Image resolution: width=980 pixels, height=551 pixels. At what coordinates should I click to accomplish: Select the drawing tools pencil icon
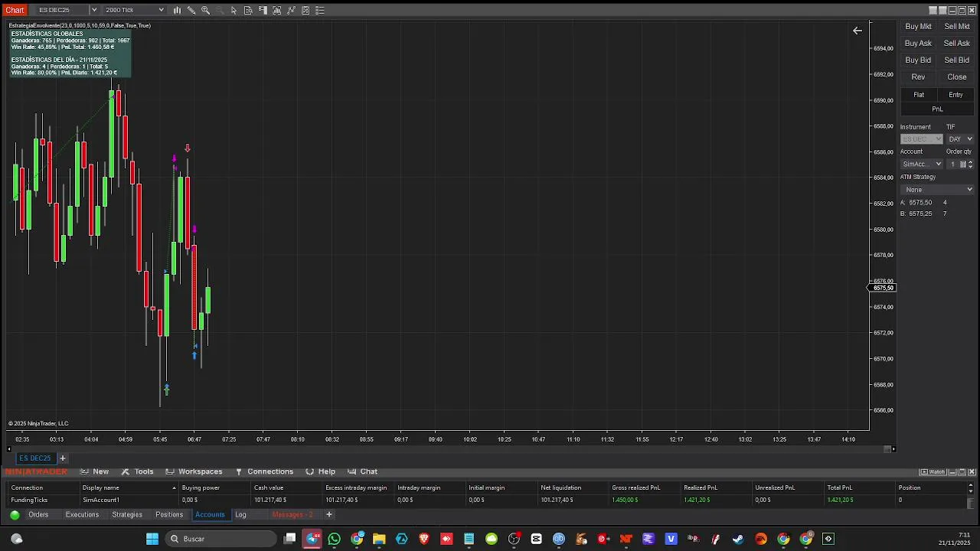coord(191,10)
